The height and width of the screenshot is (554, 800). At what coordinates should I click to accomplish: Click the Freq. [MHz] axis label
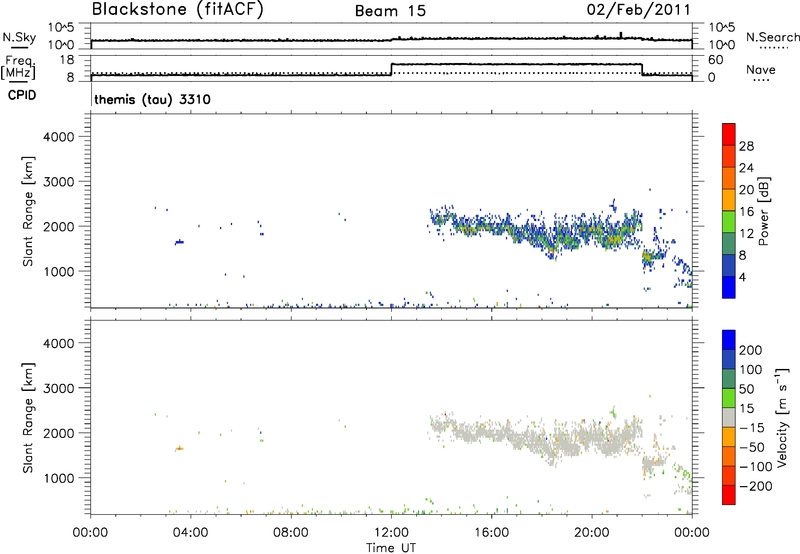pos(18,67)
